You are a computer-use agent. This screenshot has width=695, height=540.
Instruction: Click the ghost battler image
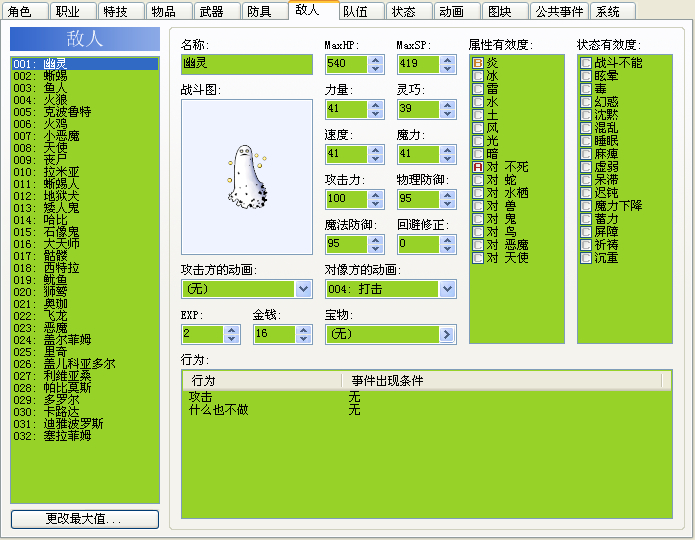pyautogui.click(x=247, y=176)
